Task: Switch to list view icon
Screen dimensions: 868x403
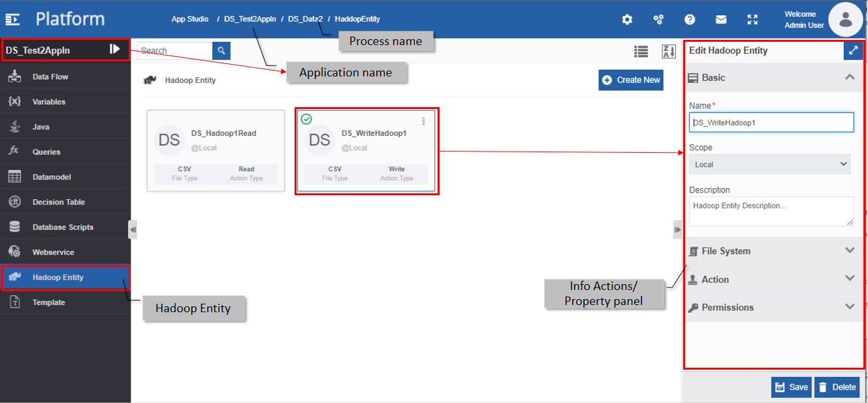Action: click(641, 52)
